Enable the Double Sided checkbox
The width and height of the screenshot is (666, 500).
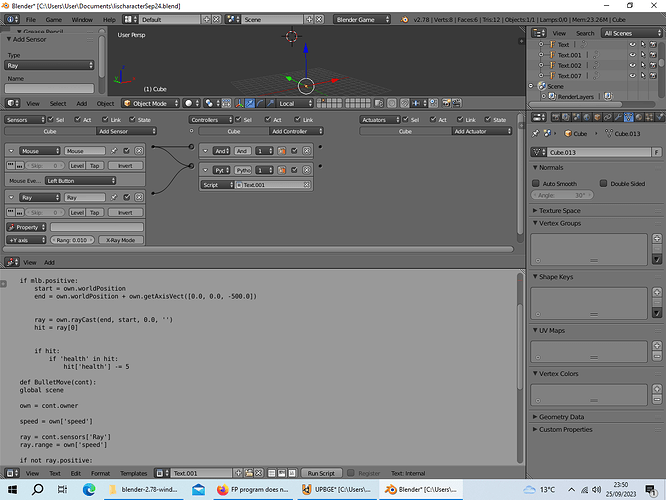point(603,184)
